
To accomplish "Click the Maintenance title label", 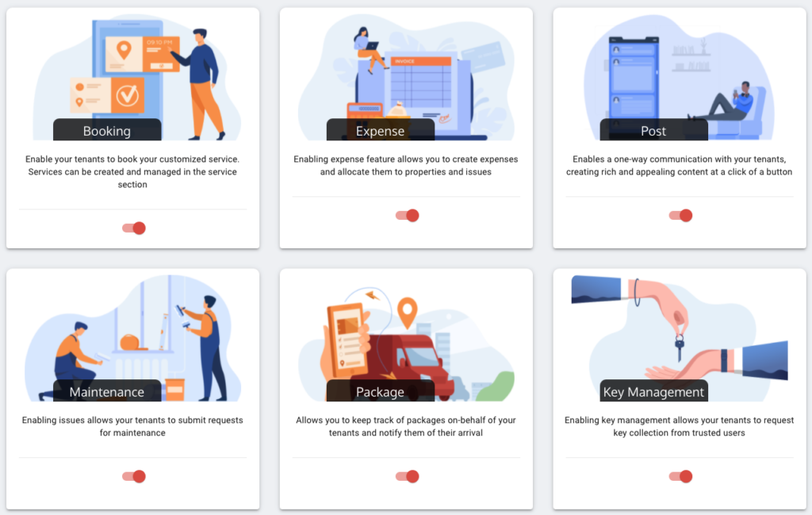I will coord(107,392).
